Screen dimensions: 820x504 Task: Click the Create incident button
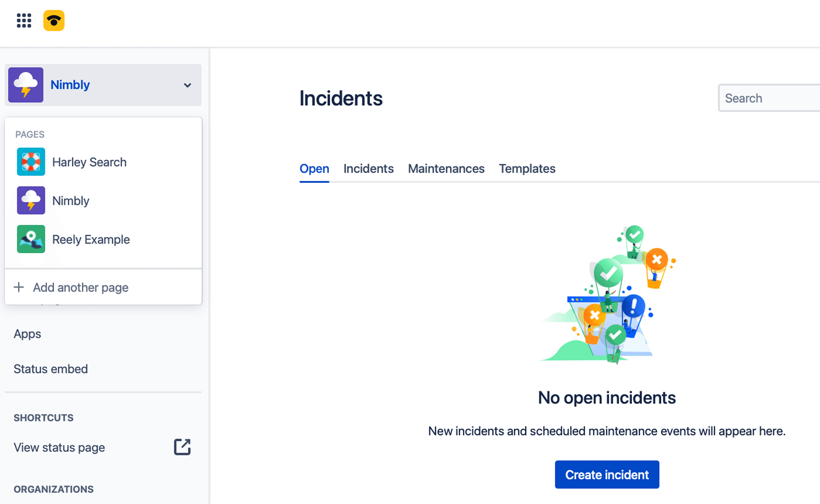coord(607,475)
